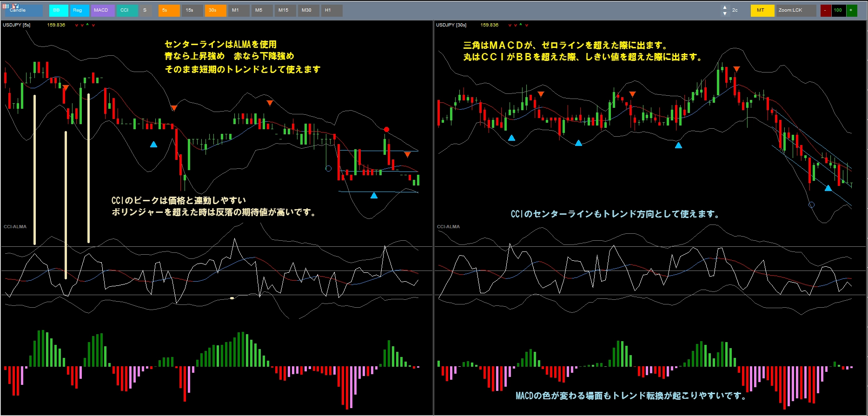Click the red minus zoom button
The image size is (868, 416).
coord(826,11)
